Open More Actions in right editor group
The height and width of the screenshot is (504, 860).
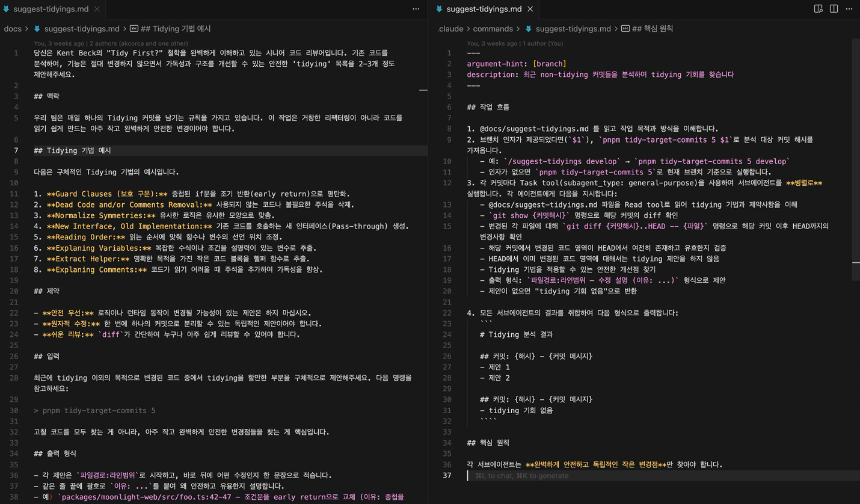click(x=849, y=9)
